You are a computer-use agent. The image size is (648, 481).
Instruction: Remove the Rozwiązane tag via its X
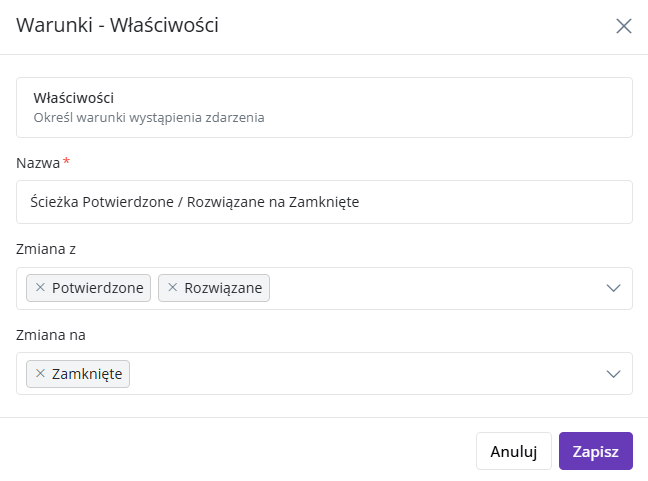(173, 288)
